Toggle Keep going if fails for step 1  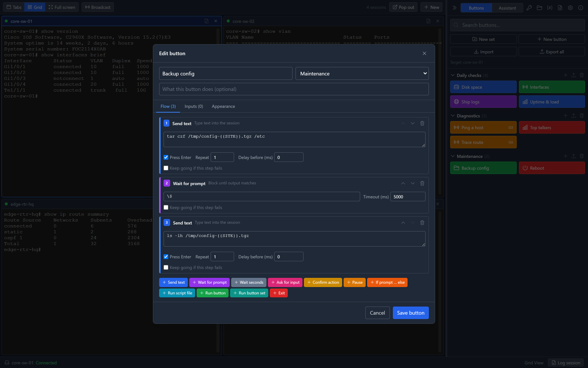166,168
